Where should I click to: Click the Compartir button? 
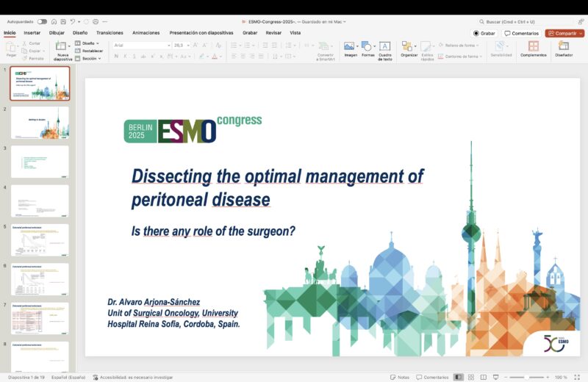click(564, 33)
